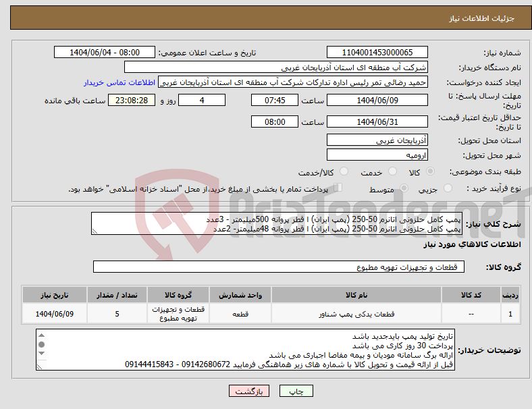Click the ساعت باقی مانده label
532x409 pixels.
[75, 101]
